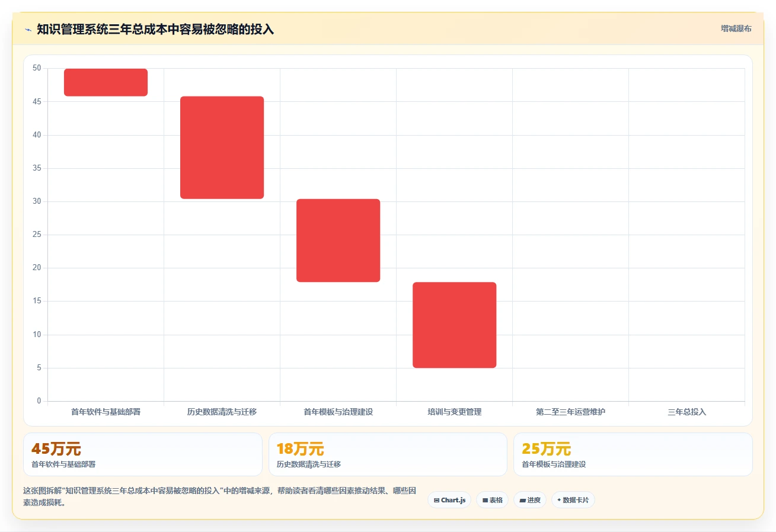This screenshot has width=776, height=532.
Task: Click the axis label 培训与变更管理
Action: click(454, 412)
